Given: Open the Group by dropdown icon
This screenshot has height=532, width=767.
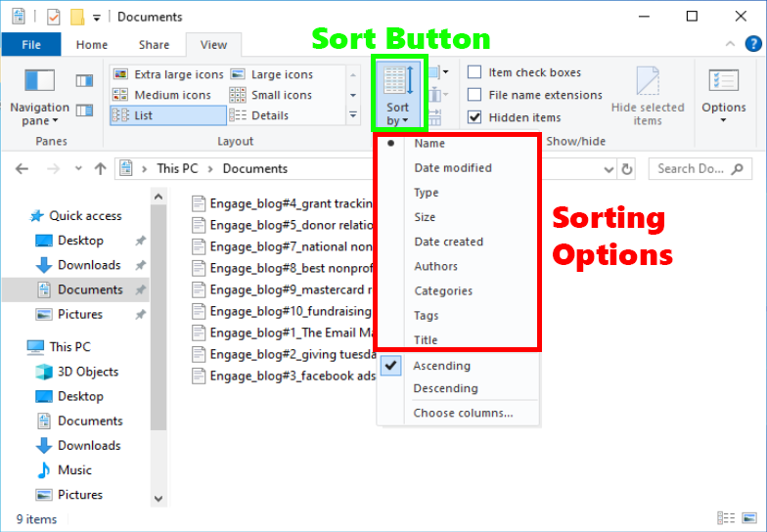Looking at the screenshot, I should click(x=438, y=72).
